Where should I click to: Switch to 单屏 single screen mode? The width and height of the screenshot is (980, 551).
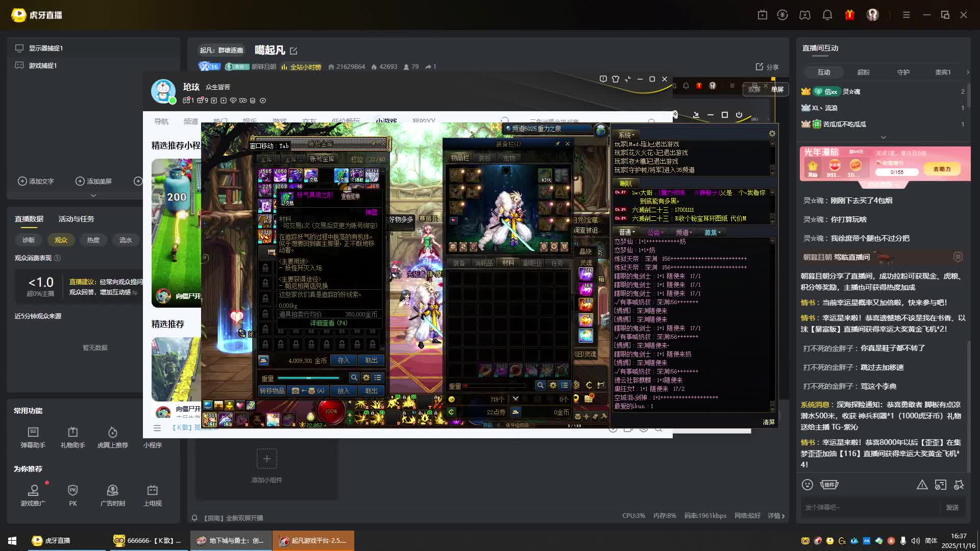[777, 89]
